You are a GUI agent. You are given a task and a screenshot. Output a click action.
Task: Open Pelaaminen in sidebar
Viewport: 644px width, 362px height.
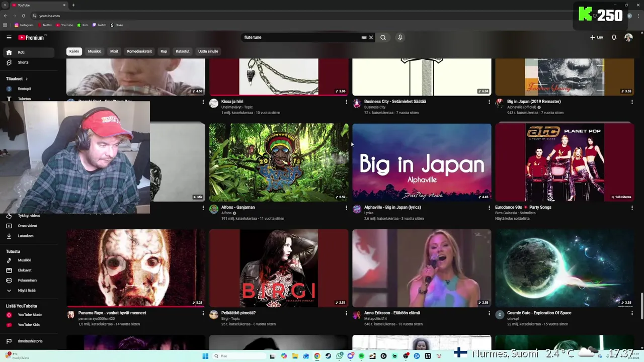(27, 281)
